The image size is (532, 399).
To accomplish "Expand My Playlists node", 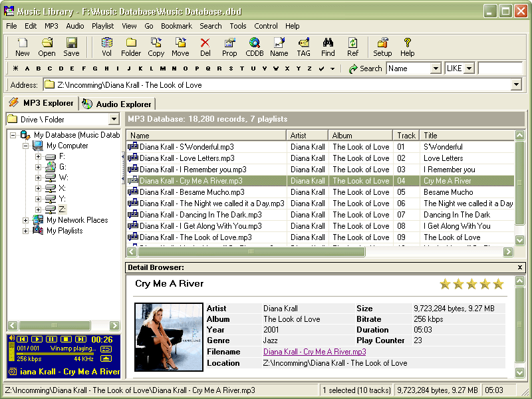I will click(x=25, y=231).
